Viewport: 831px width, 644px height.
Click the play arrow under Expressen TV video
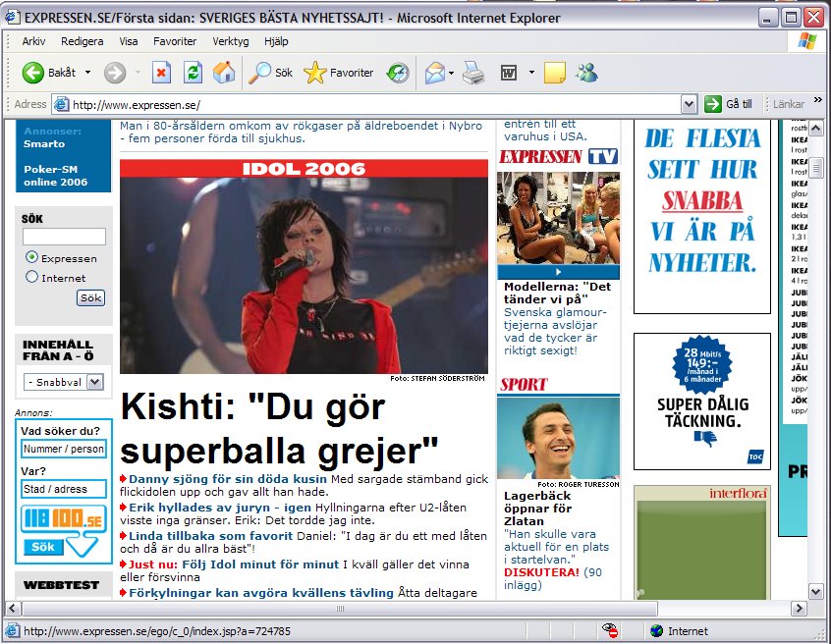[558, 272]
